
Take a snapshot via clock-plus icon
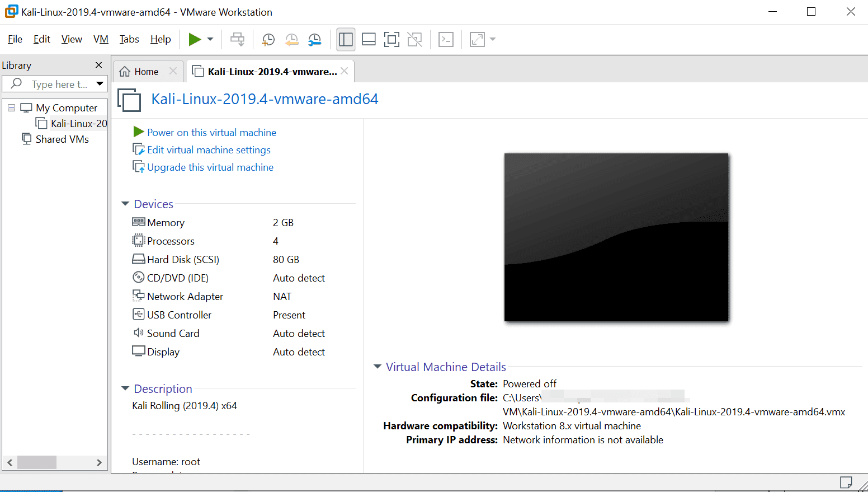tap(268, 39)
